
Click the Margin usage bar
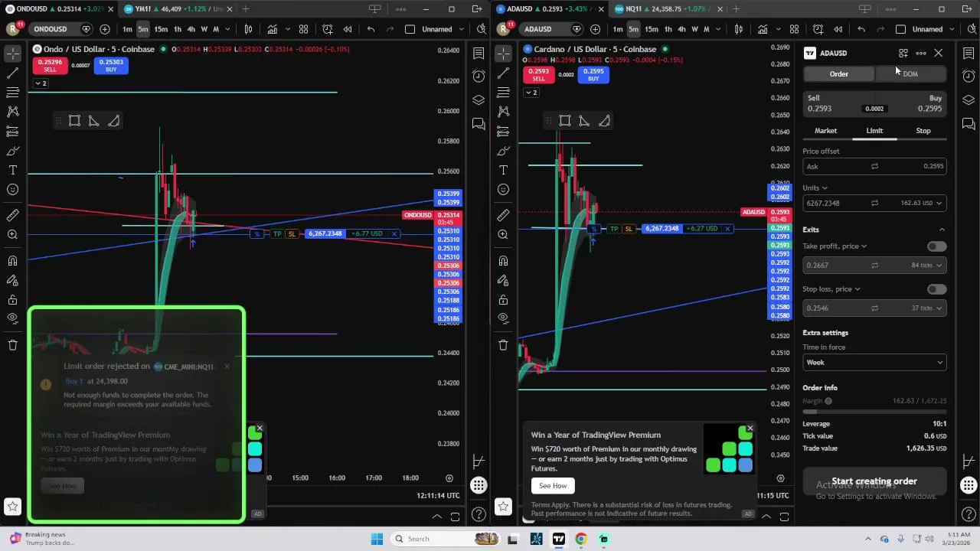pos(874,411)
